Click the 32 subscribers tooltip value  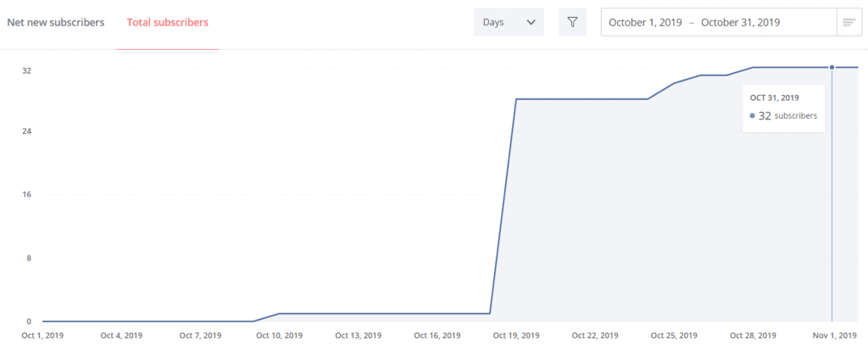coord(783,115)
